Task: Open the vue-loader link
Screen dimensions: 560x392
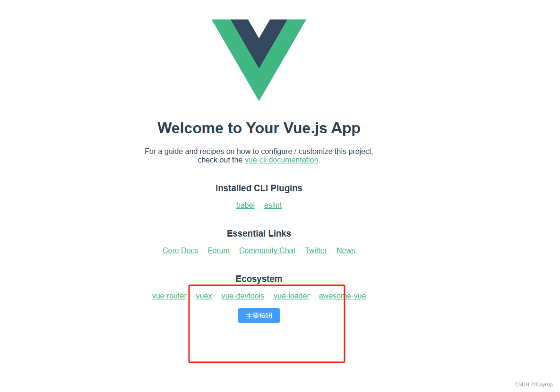Action: 292,296
